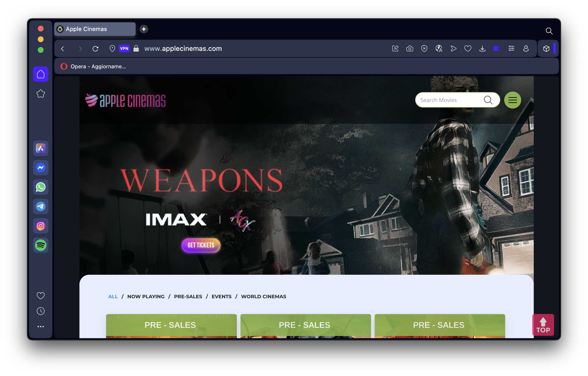
Task: Toggle the battery saver icon
Action: (496, 49)
